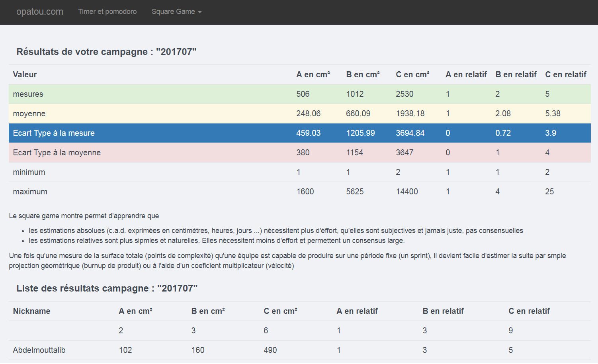Click the pink 'Ecart Type à la moyenne' row

[x=57, y=153]
